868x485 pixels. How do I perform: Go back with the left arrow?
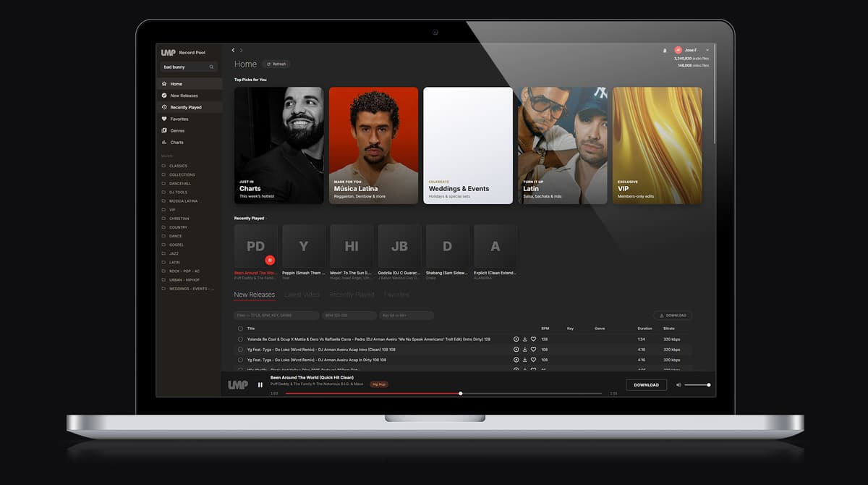(233, 51)
